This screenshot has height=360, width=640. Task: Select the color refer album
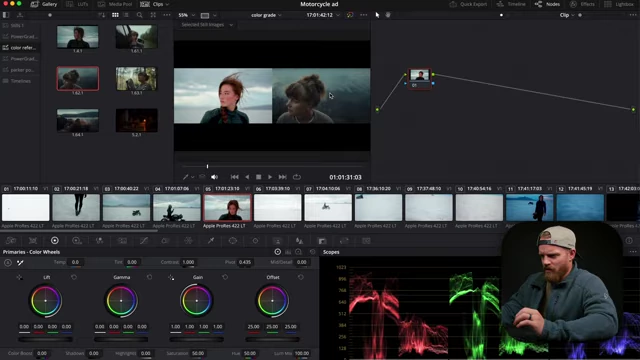click(20, 48)
